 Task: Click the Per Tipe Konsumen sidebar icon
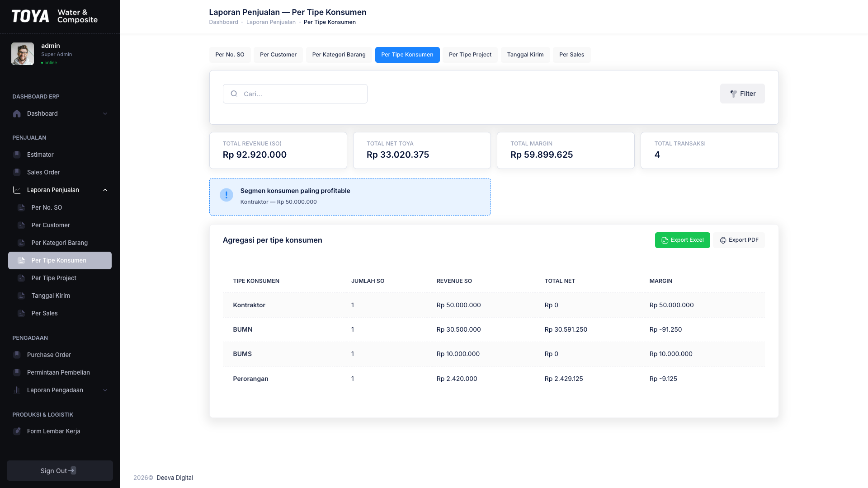pos(21,260)
